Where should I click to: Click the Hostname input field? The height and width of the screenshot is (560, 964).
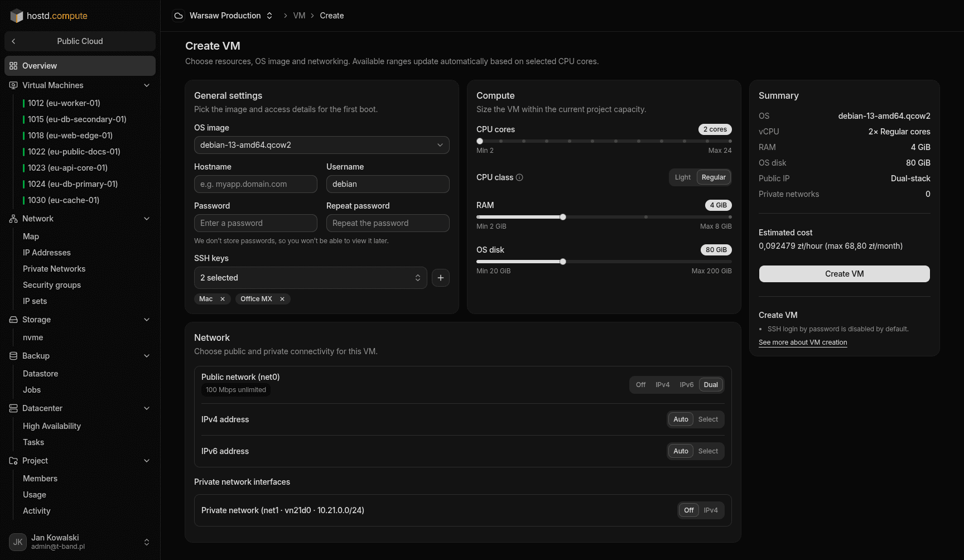click(x=256, y=184)
